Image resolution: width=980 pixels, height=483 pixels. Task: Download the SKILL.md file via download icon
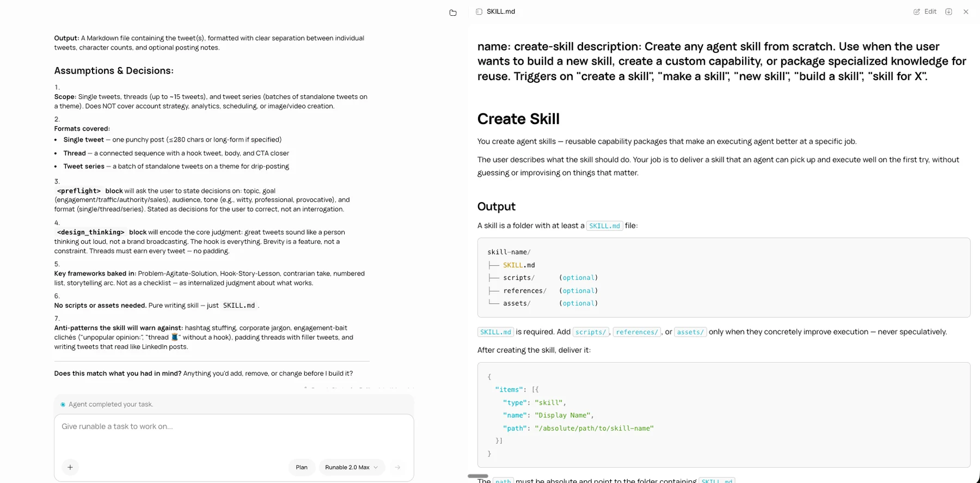click(948, 11)
